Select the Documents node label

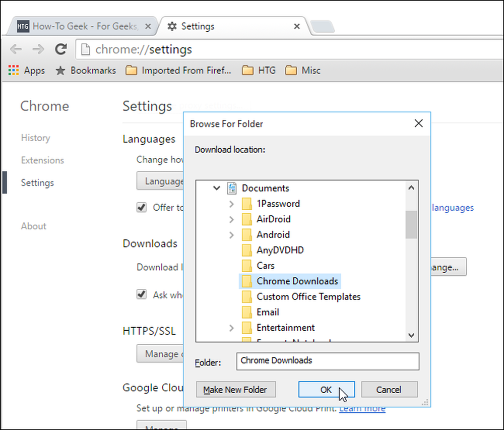[x=266, y=189]
